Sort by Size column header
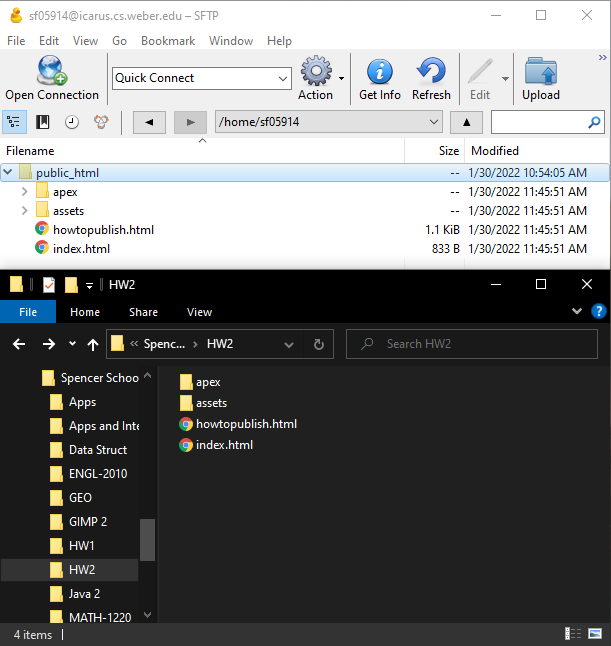 (435, 151)
